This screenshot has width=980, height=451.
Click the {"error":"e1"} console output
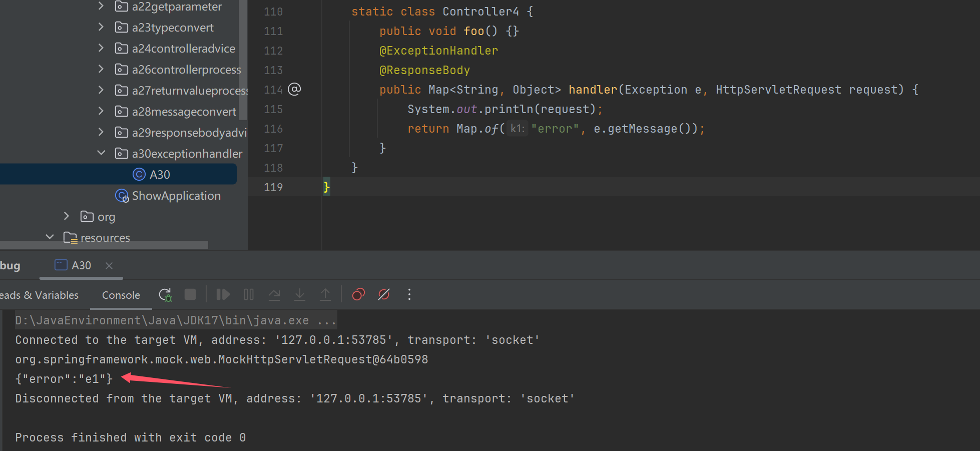(x=64, y=379)
